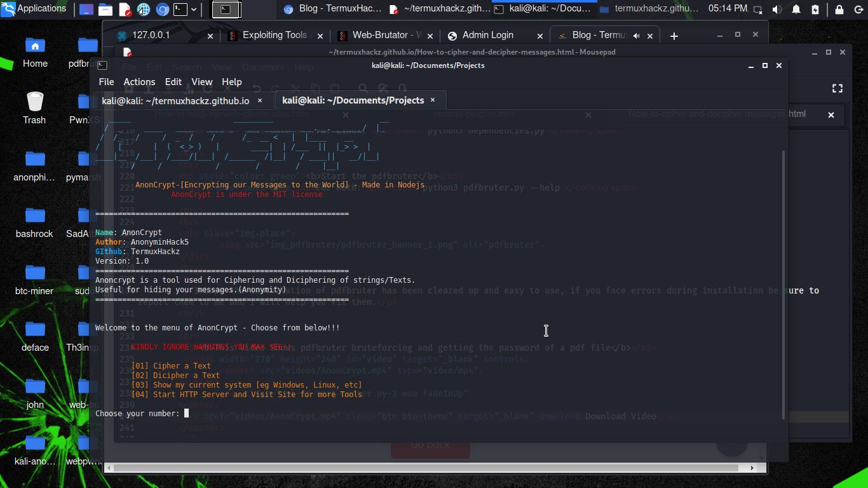Image resolution: width=868 pixels, height=488 pixels.
Task: Click the lock screen padlock icon
Action: point(839,10)
